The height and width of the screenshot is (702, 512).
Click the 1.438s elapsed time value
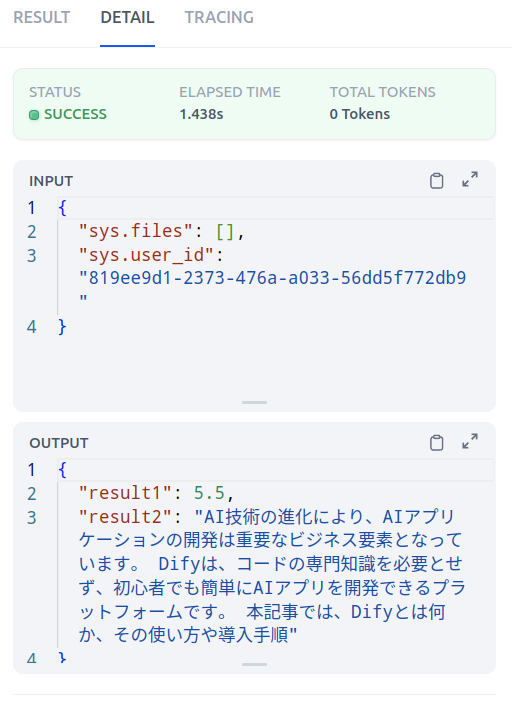point(201,114)
